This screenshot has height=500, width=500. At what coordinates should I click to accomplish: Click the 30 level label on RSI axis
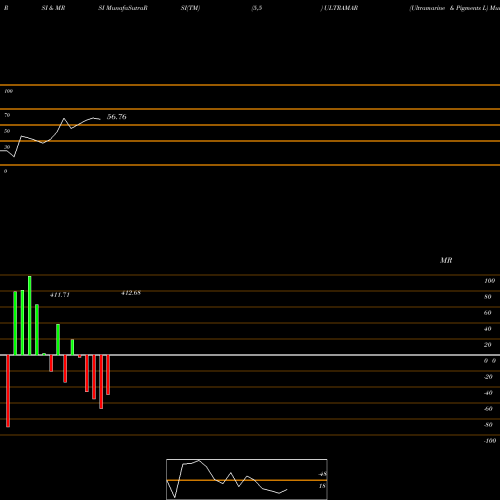7,147
